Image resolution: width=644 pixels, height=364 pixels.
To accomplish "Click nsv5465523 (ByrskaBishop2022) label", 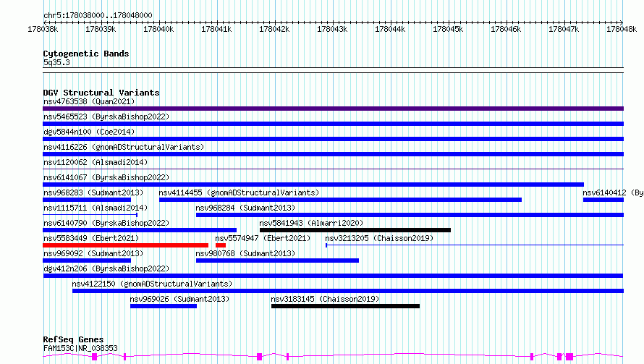I will tap(106, 117).
